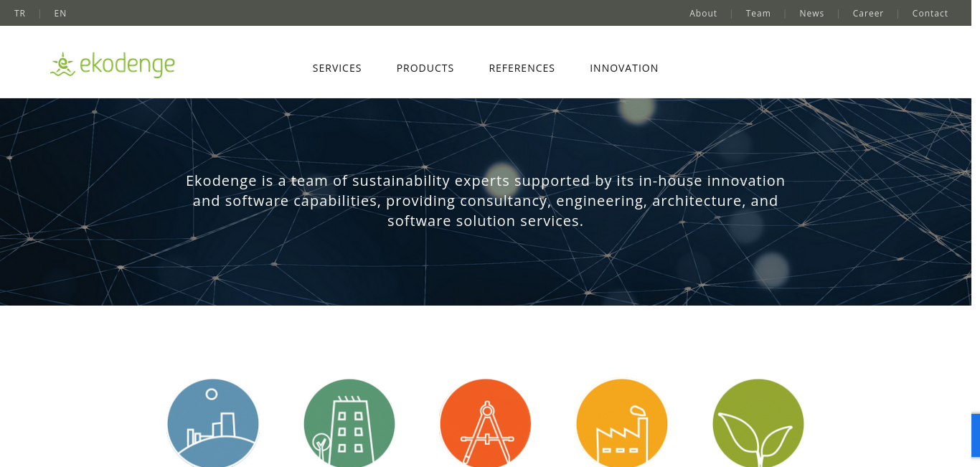Click the 'Ekodenge is a team' hero text

pyautogui.click(x=486, y=201)
